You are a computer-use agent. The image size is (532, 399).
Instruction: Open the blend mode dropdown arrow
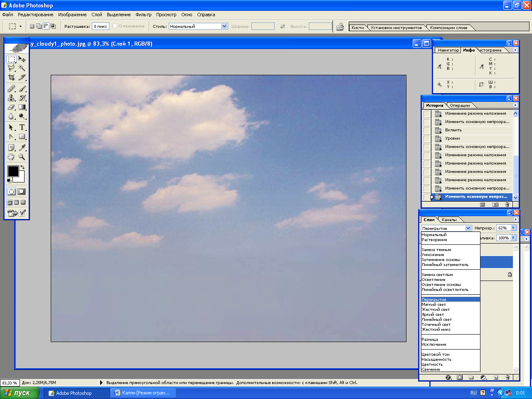click(468, 228)
